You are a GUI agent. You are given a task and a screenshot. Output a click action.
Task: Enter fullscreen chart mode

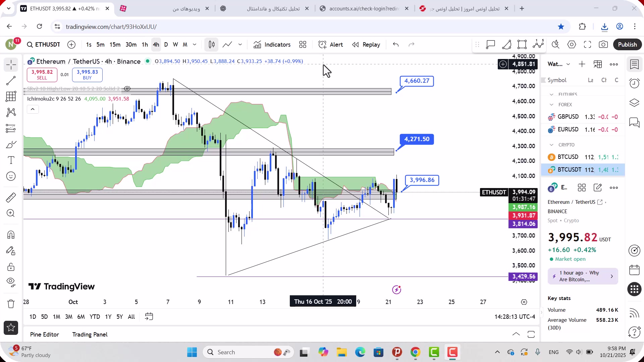click(587, 45)
